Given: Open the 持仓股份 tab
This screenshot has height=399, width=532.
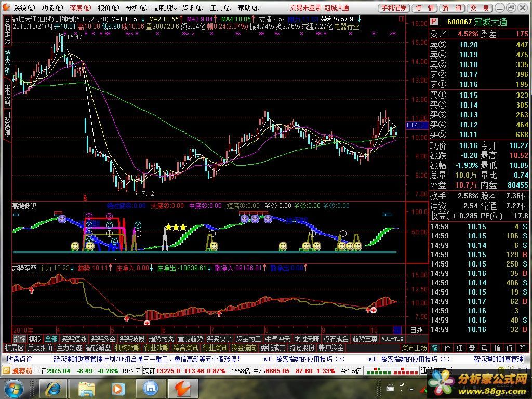Looking at the screenshot, I should click(302, 348).
